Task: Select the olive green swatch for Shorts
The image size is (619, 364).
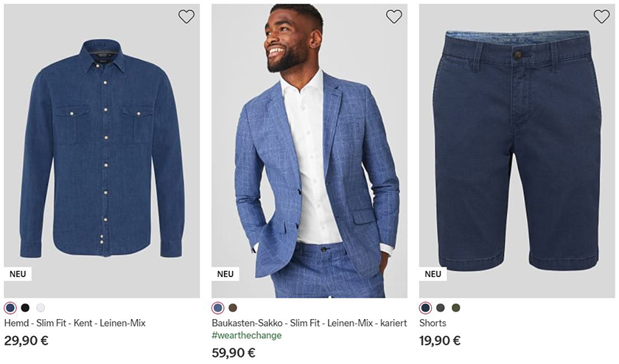Action: 455,308
